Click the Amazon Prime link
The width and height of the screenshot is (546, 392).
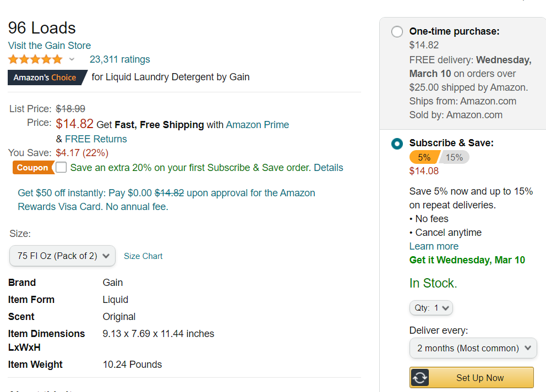coord(258,125)
